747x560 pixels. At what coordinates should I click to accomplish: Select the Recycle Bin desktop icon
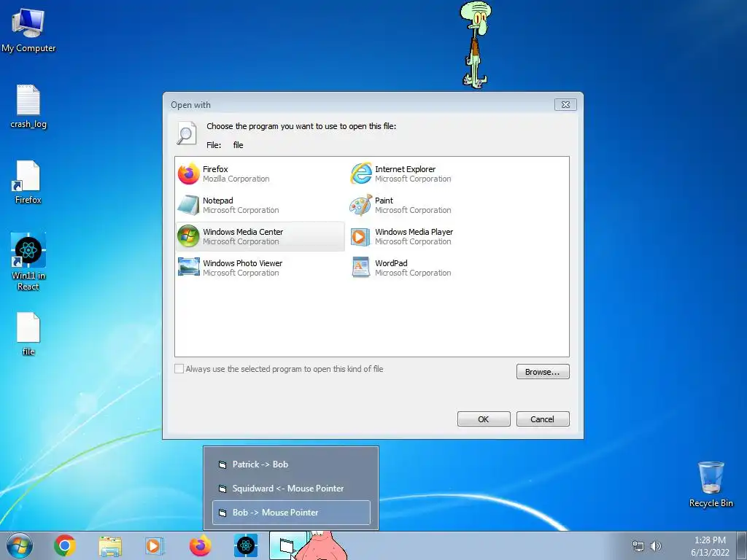click(x=711, y=484)
